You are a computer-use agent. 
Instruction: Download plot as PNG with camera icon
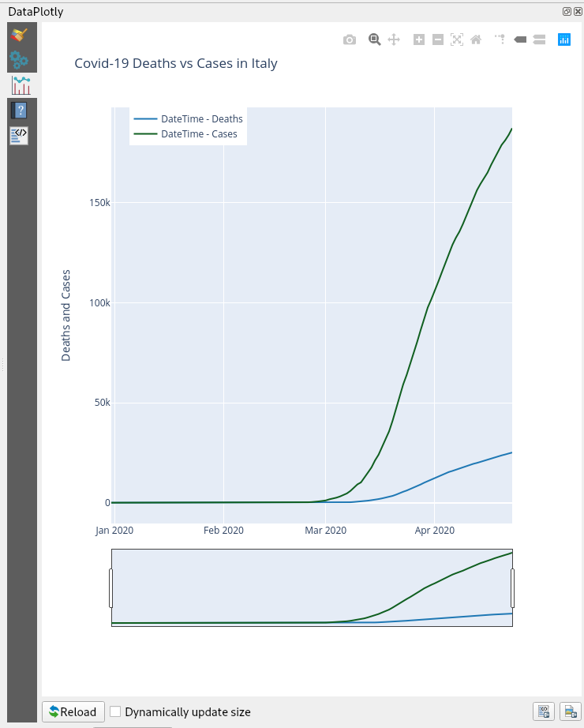[350, 39]
